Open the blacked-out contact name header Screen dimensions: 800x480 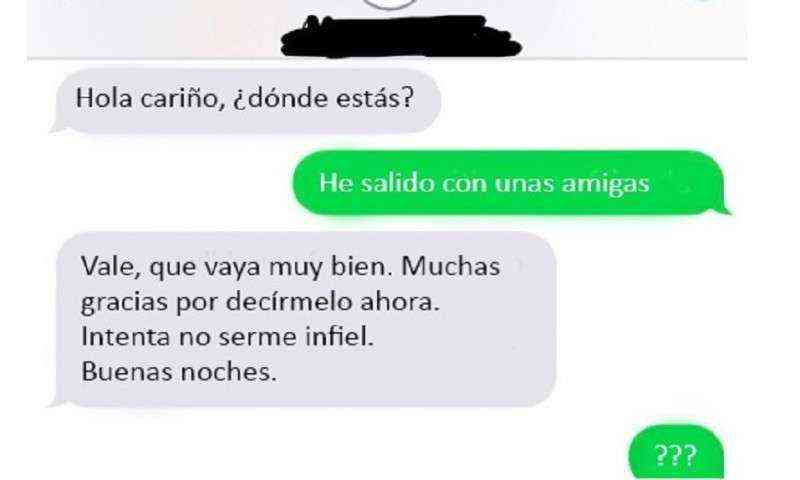coord(402,37)
